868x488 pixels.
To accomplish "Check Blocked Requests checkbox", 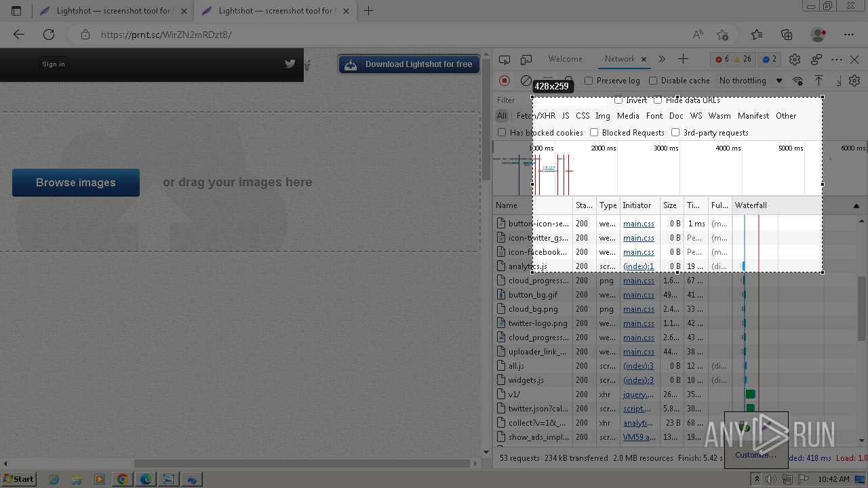I will pos(594,133).
